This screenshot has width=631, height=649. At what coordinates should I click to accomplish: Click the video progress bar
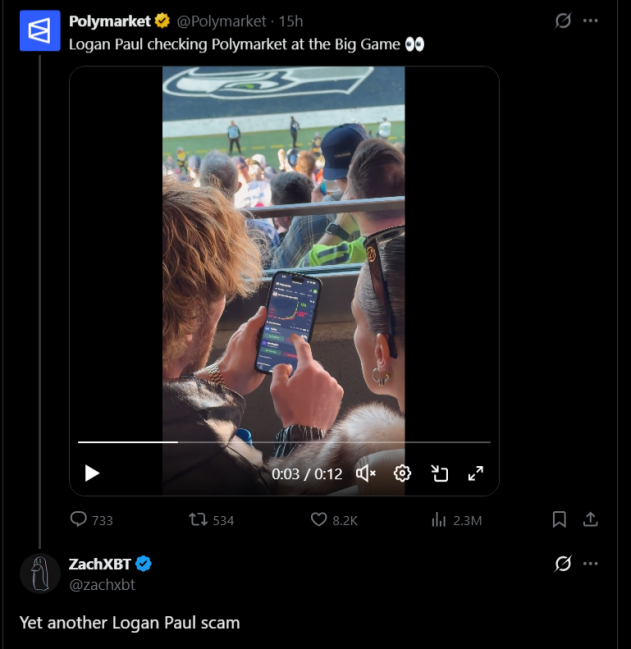[284, 442]
